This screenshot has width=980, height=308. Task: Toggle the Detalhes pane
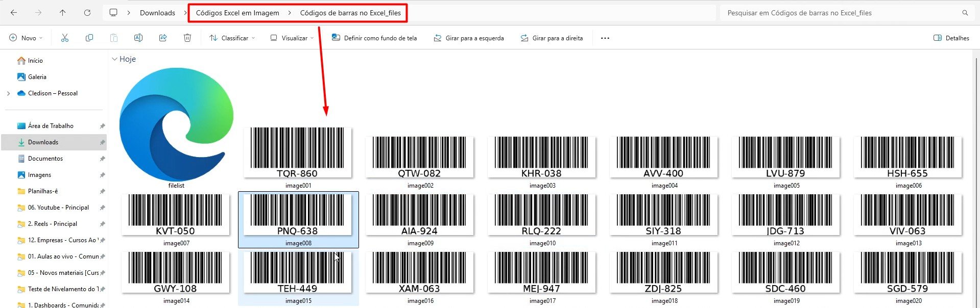951,38
